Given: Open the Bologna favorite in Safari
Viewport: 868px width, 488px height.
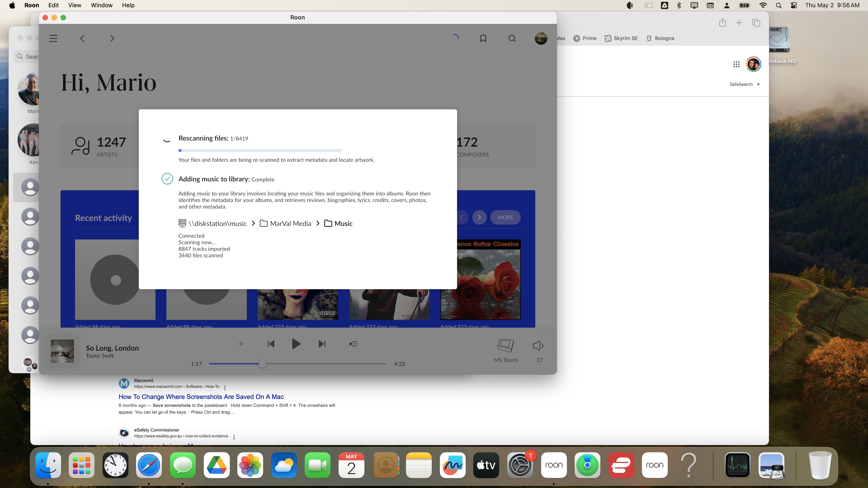Looking at the screenshot, I should (660, 38).
